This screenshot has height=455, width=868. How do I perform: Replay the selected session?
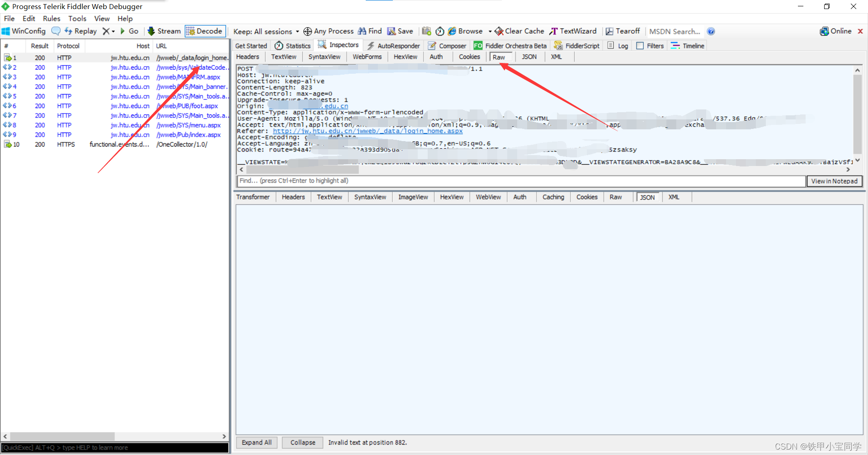pyautogui.click(x=80, y=31)
